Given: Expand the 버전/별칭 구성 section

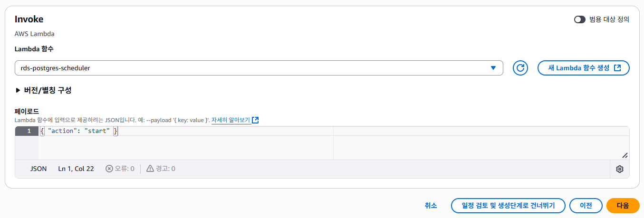Looking at the screenshot, I should coord(43,90).
